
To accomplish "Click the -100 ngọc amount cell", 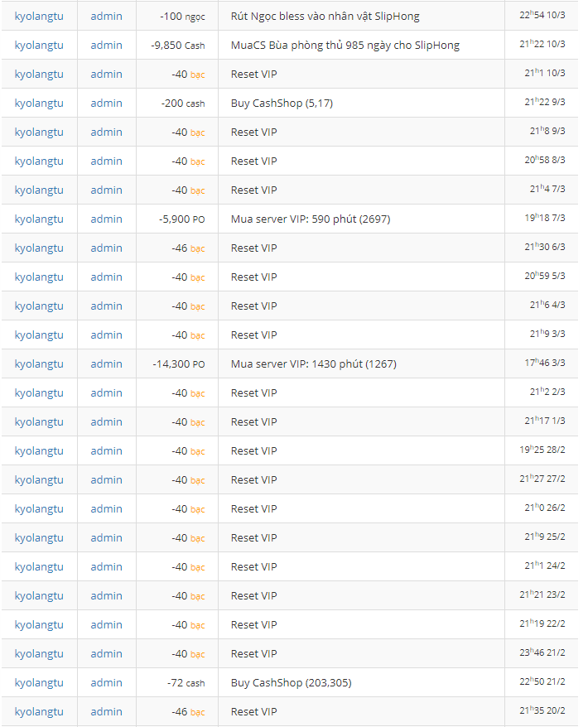I will 182,17.
